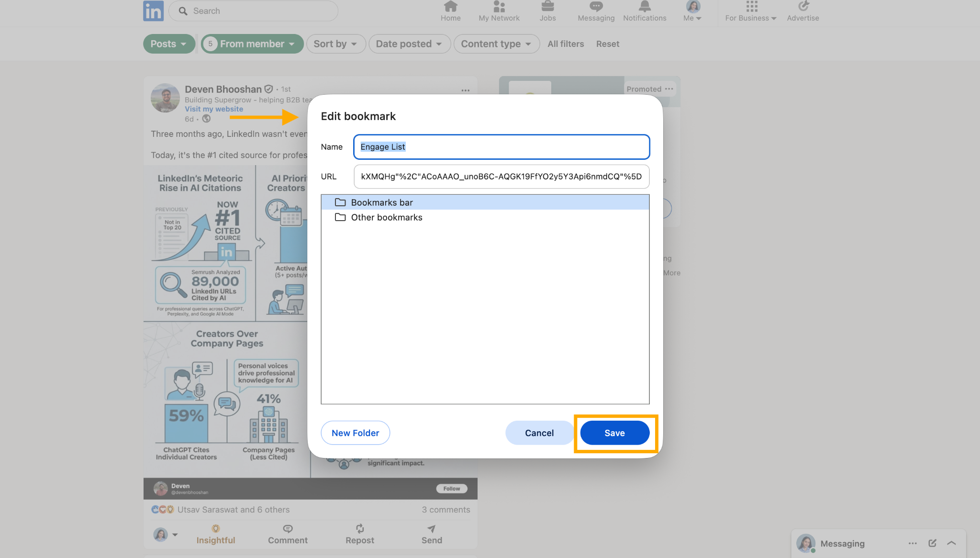Open the For Business dropdown
Viewport: 980px width, 558px height.
(750, 11)
